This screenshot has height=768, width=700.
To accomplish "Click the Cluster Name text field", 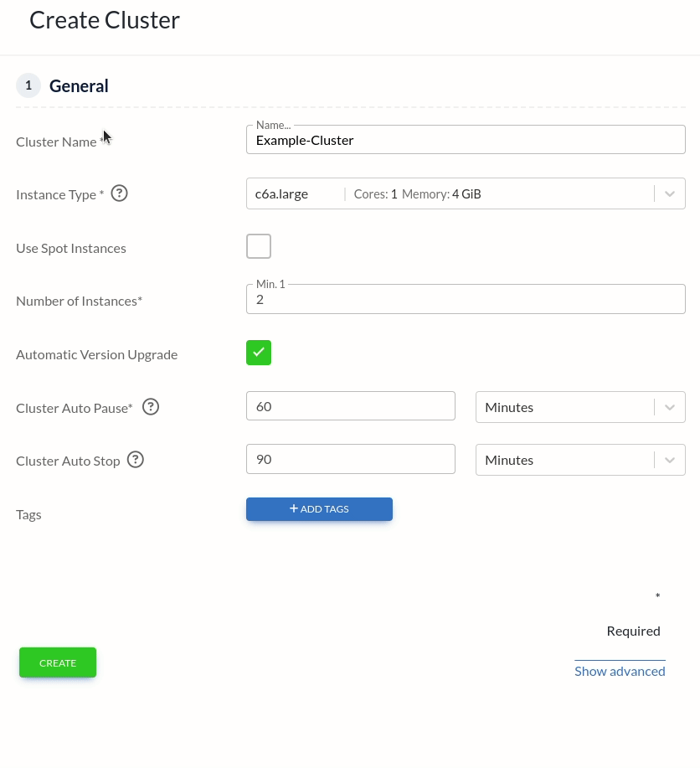I will coord(465,140).
